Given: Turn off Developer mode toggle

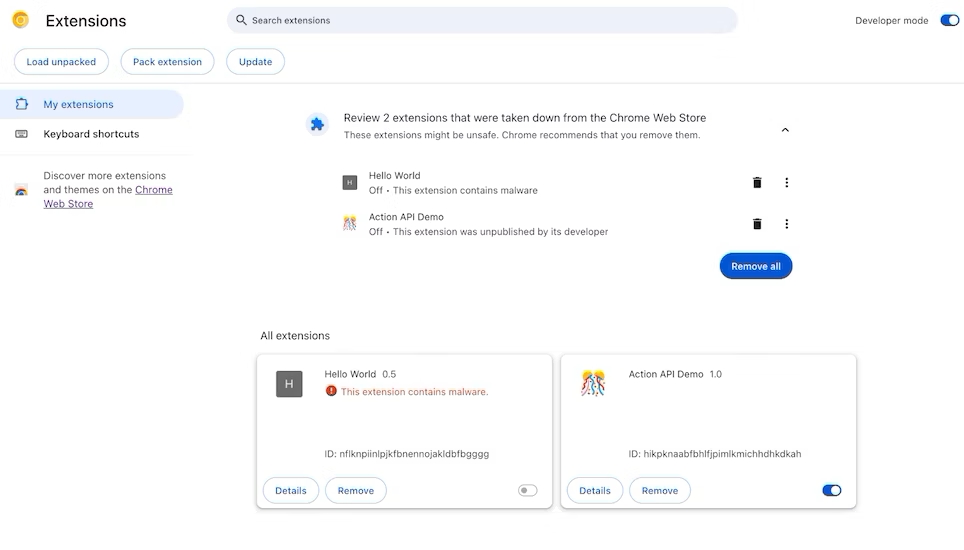Looking at the screenshot, I should pos(949,20).
